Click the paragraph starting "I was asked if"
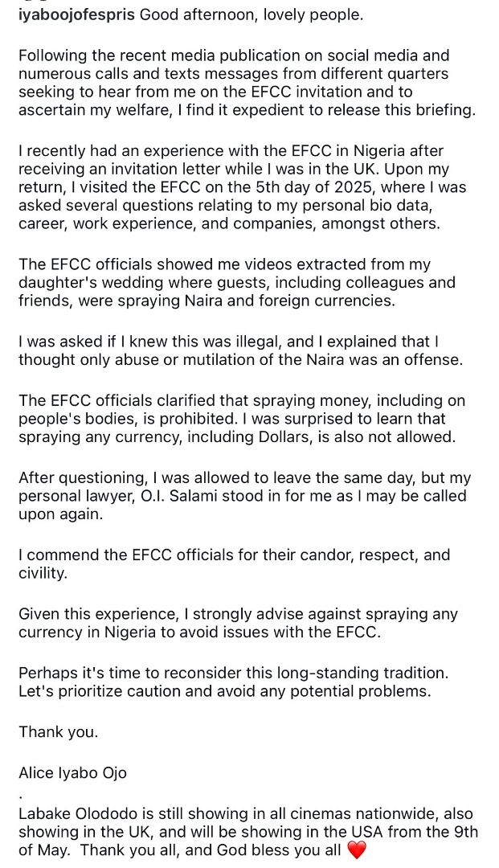This screenshot has height=868, width=499. click(240, 350)
